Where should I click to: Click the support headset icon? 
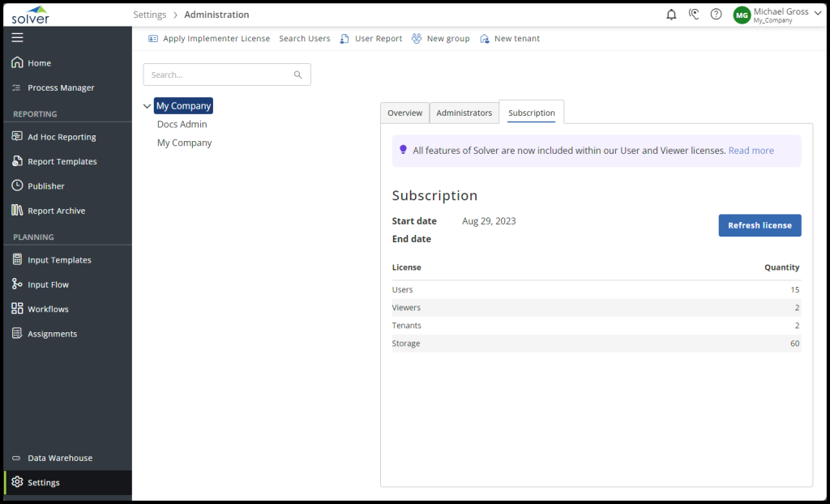pyautogui.click(x=694, y=15)
